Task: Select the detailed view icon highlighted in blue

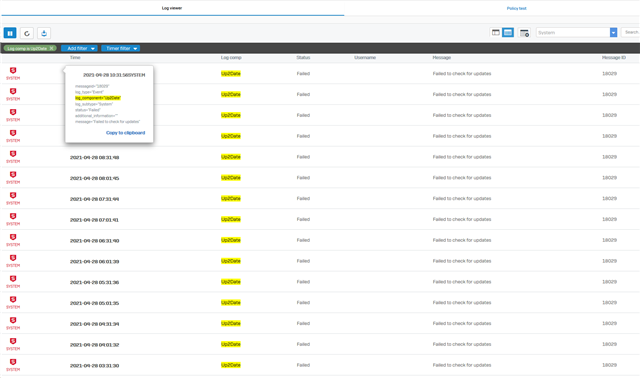Action: tap(508, 33)
